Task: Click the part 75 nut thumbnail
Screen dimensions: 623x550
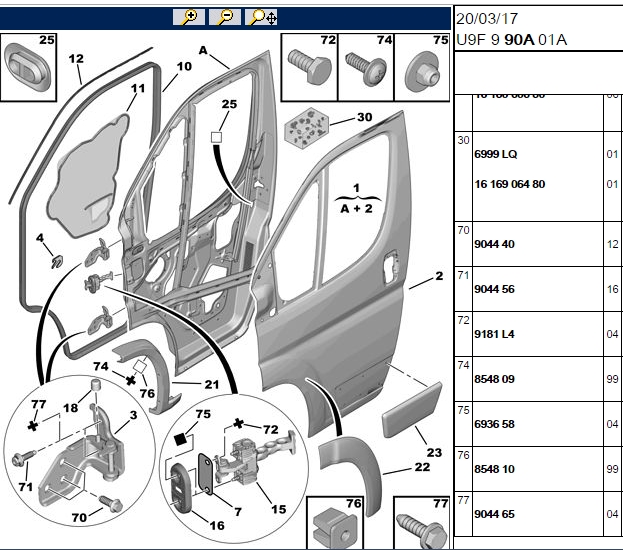Action: point(422,68)
